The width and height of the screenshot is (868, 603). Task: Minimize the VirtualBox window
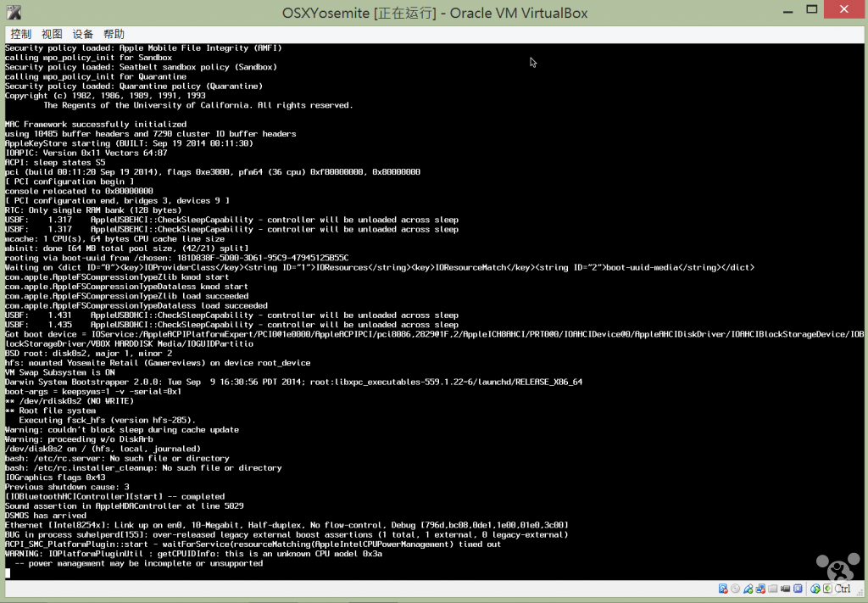click(x=787, y=11)
